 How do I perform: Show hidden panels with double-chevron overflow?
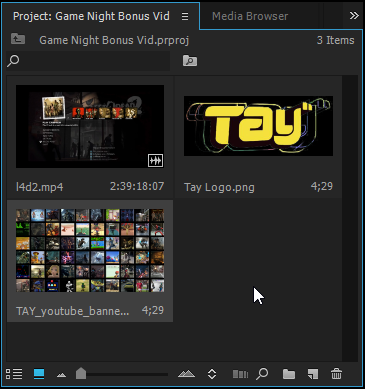354,16
